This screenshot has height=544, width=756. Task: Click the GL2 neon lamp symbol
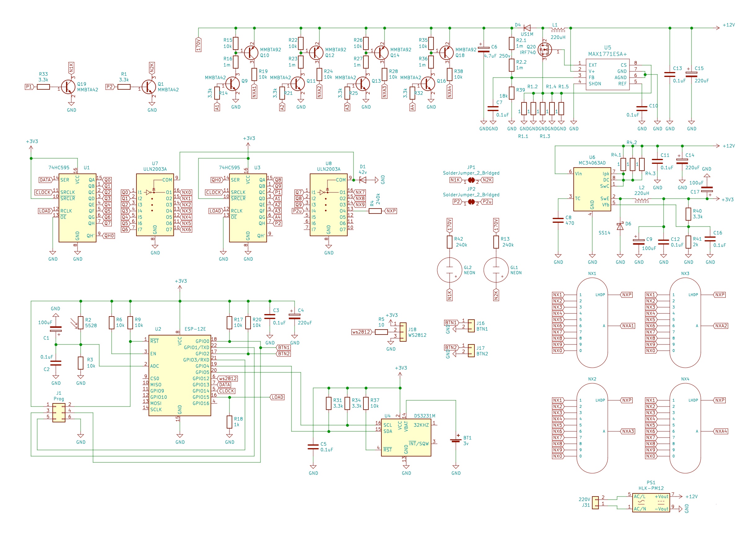coord(450,270)
